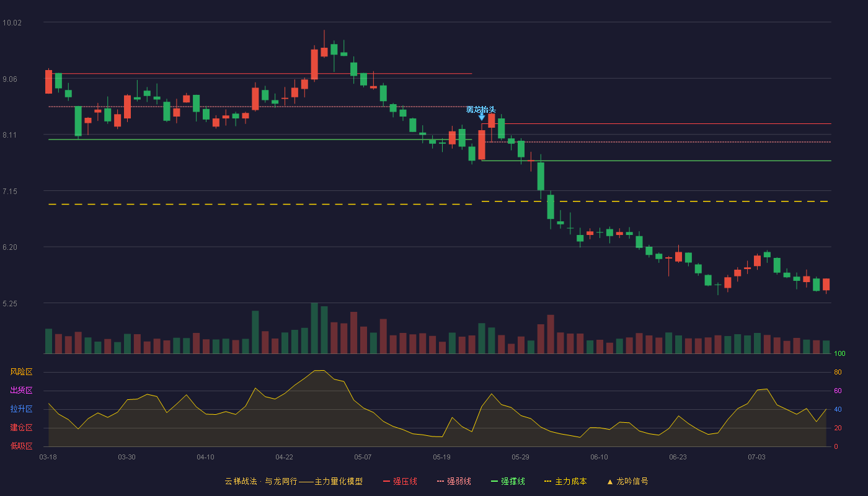Click the 05-19 date label
868x496 pixels.
coord(441,457)
